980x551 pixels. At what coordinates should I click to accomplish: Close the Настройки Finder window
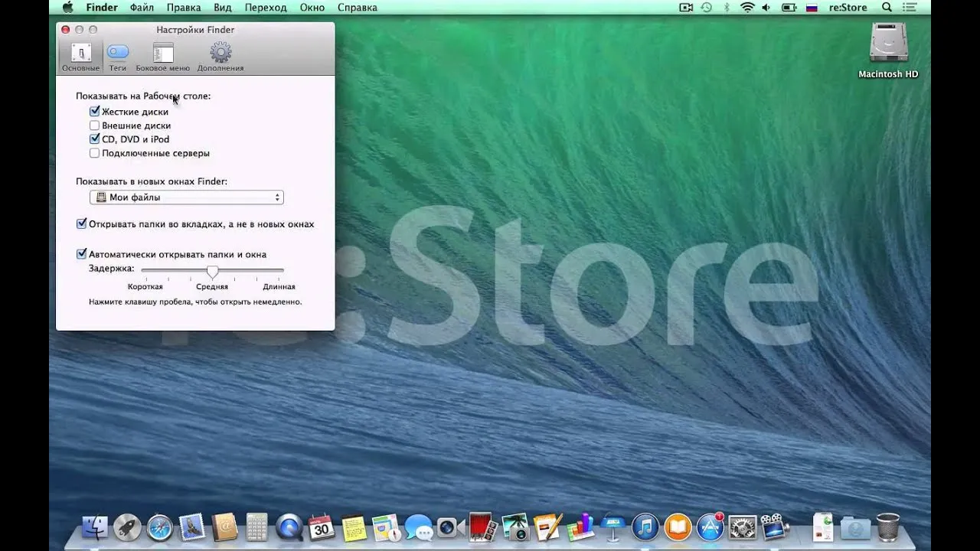click(x=66, y=30)
